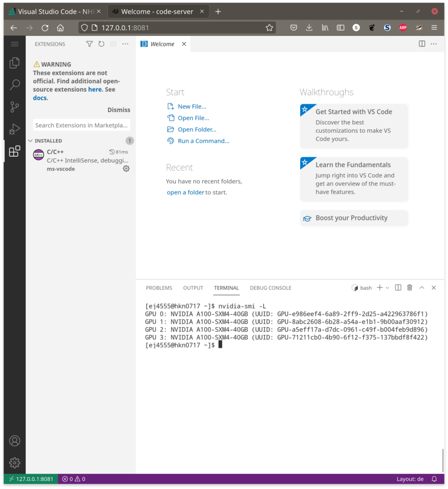Screen dimensions: 448x489
Task: Select the Search icon in the Activity Bar
Action: [x=15, y=85]
